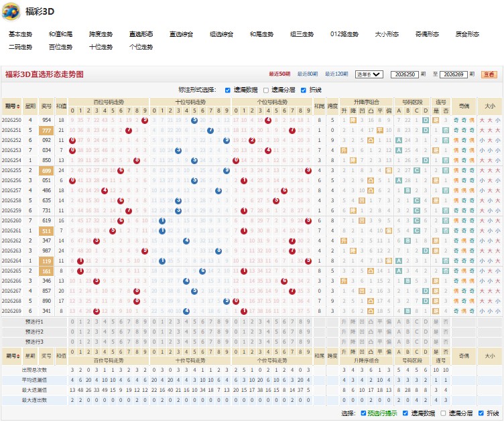Viewport: 504px width, 422px height.
Task: Open 组选综合 navigation item
Action: pos(221,34)
